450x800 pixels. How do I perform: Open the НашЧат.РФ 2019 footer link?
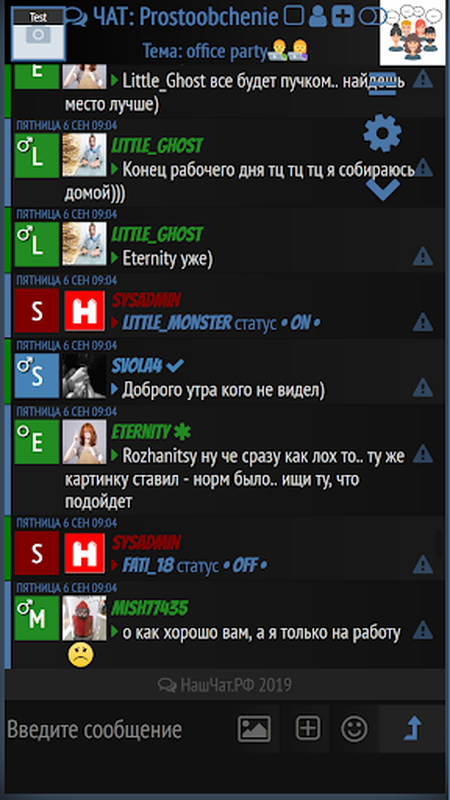pyautogui.click(x=225, y=685)
